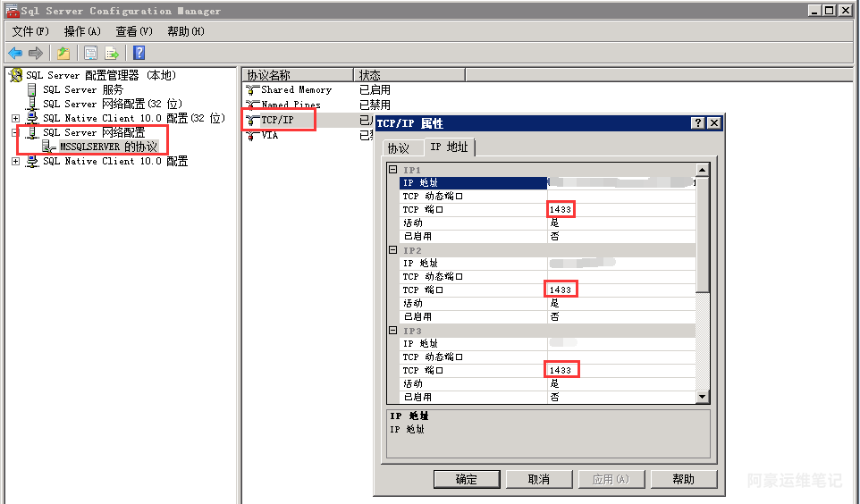860x504 pixels.
Task: Click the Back arrow toolbar icon
Action: (15, 53)
